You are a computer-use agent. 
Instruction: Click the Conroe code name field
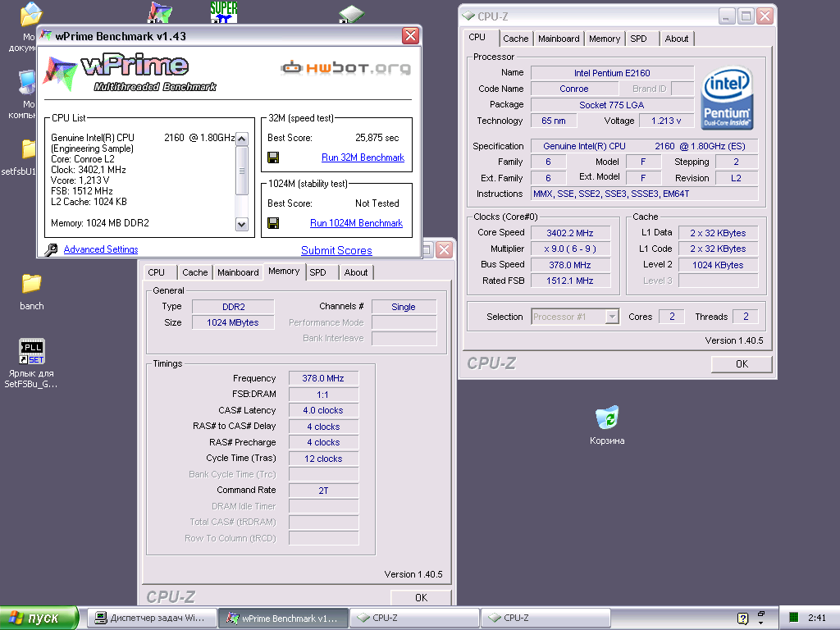point(574,89)
